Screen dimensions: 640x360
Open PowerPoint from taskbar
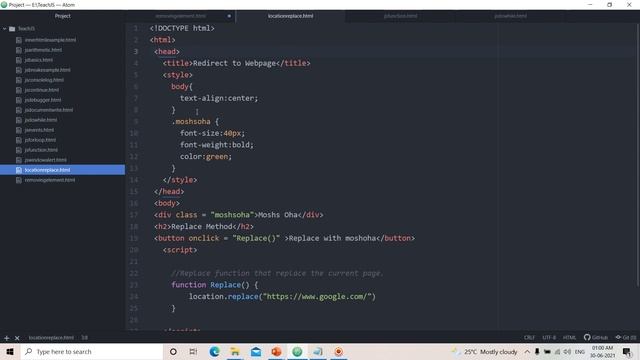coord(276,351)
